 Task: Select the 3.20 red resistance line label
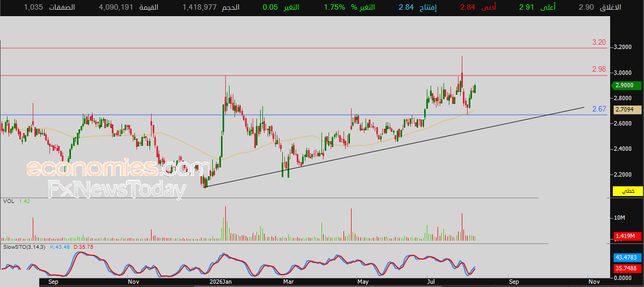pos(599,43)
